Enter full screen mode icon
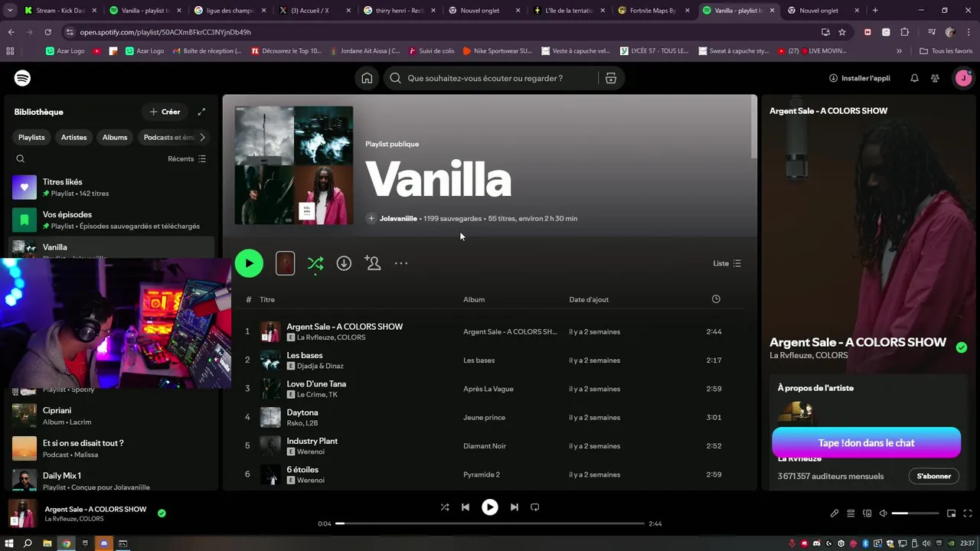Viewport: 980px width, 551px height. click(x=968, y=514)
